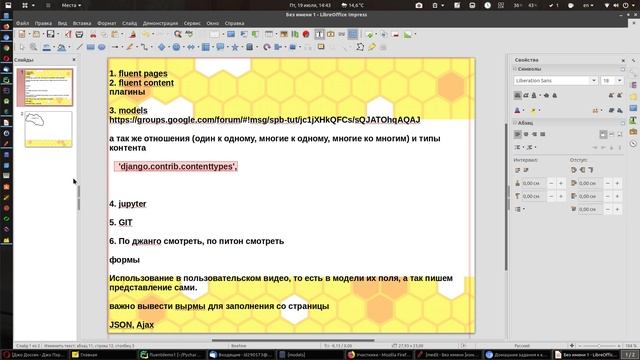Insert a table using toolbar icon
This screenshot has width=640, height=360.
269,34
